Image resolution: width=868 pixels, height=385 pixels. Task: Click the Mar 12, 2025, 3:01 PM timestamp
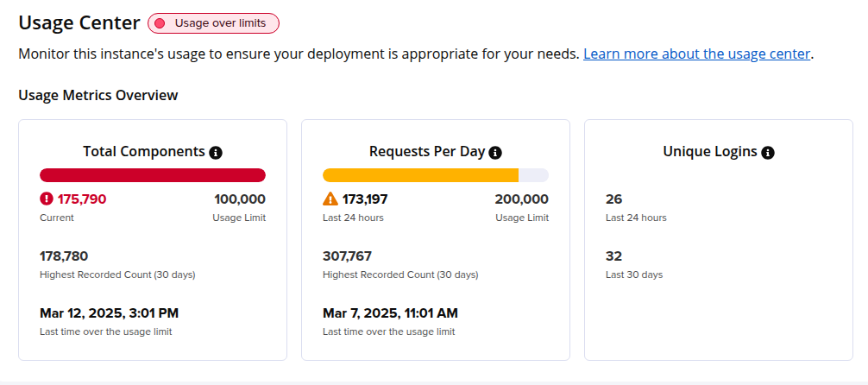(109, 312)
